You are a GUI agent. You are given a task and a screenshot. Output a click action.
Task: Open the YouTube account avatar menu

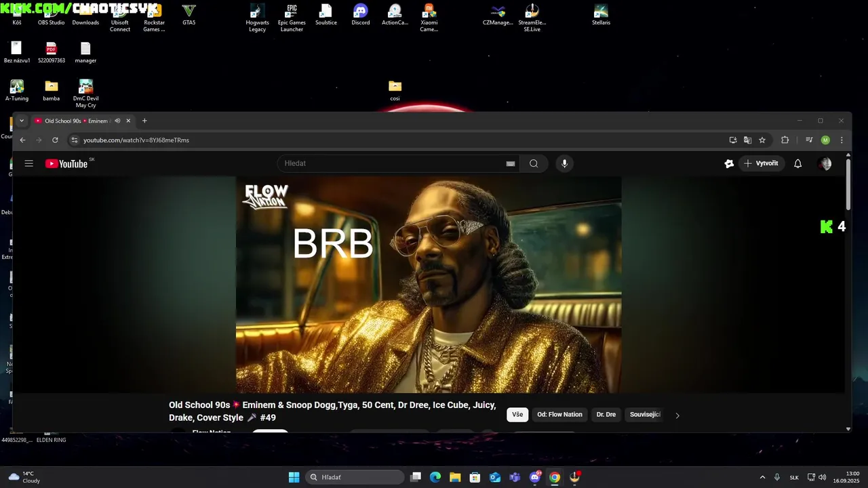pos(825,163)
